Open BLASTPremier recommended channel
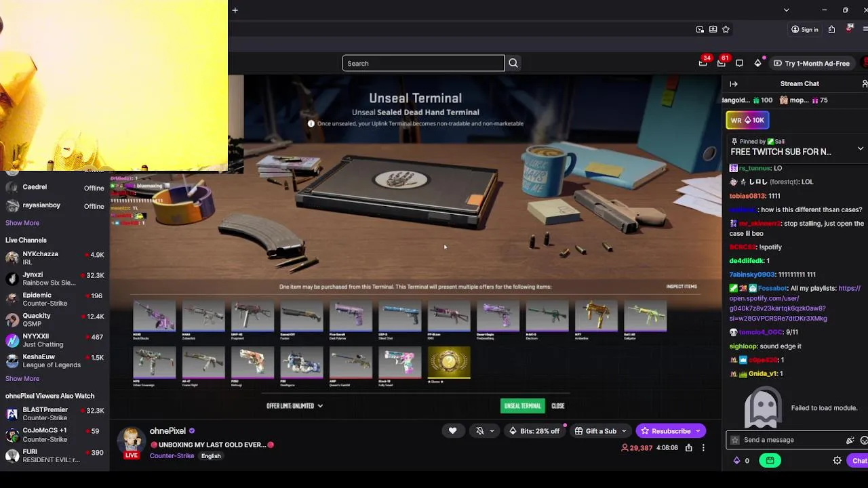 point(54,413)
